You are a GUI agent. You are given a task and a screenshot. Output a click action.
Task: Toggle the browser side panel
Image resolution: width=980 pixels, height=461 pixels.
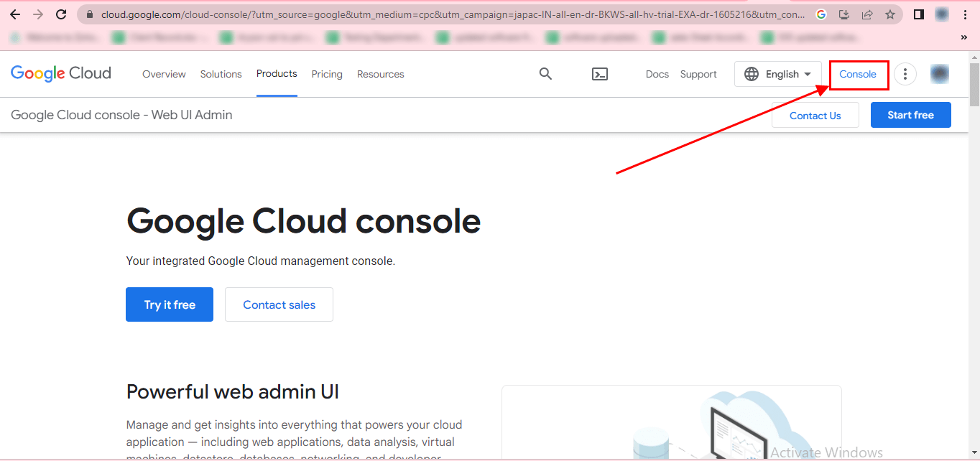coord(919,14)
